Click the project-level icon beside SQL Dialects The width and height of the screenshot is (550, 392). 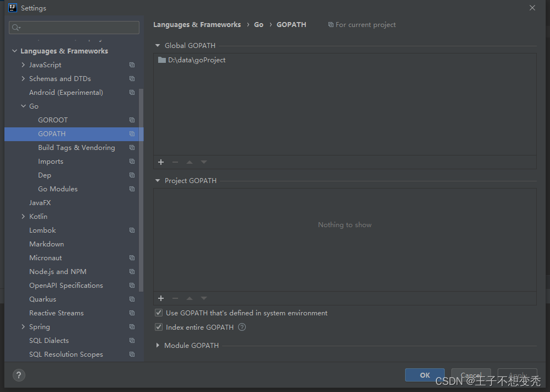pyautogui.click(x=132, y=340)
